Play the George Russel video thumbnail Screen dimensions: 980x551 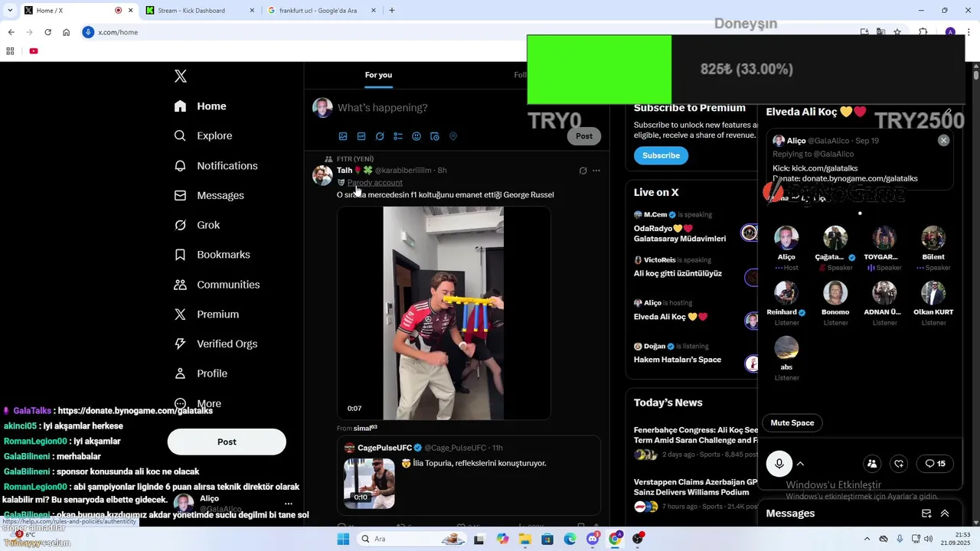443,313
